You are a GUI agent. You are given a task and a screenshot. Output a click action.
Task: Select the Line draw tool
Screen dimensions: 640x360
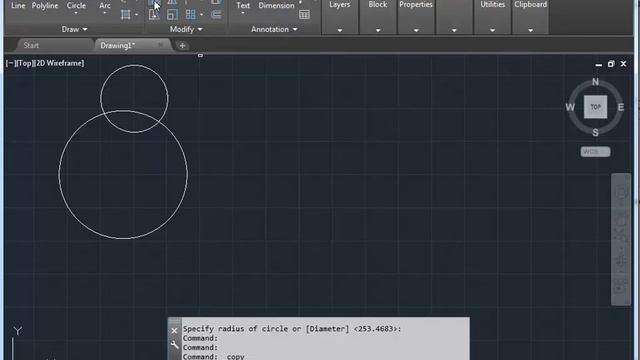coord(18,5)
